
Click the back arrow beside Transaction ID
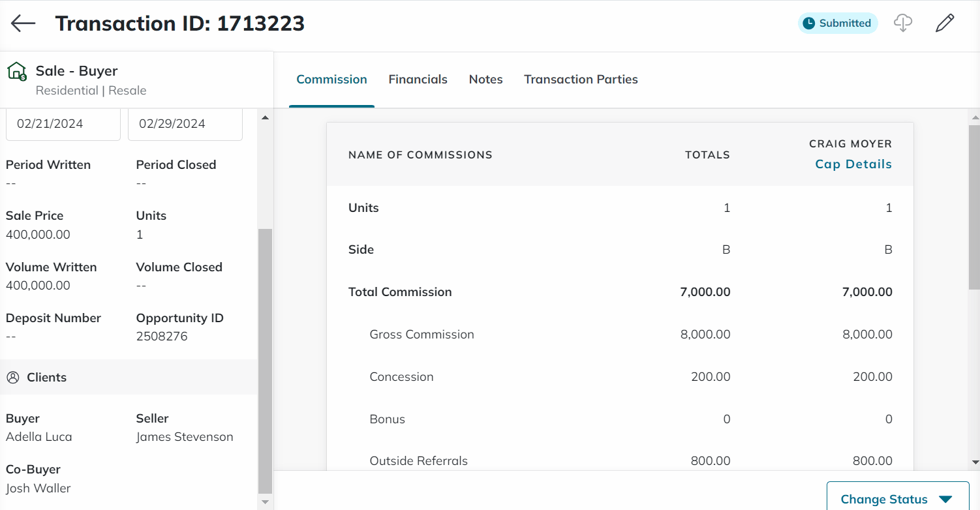tap(22, 23)
